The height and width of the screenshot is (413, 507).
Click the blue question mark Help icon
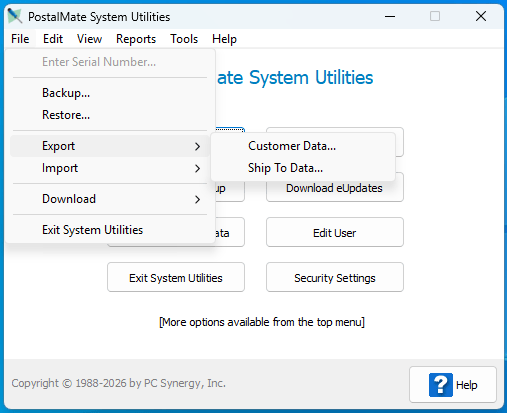click(441, 385)
